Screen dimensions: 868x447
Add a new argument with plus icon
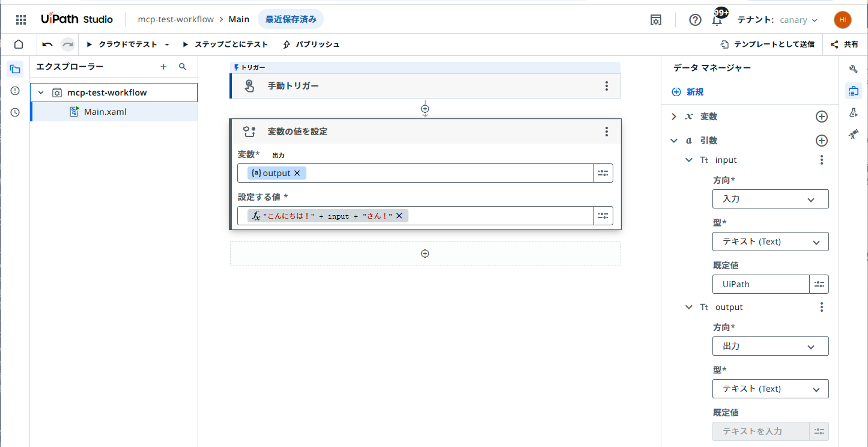click(x=822, y=141)
